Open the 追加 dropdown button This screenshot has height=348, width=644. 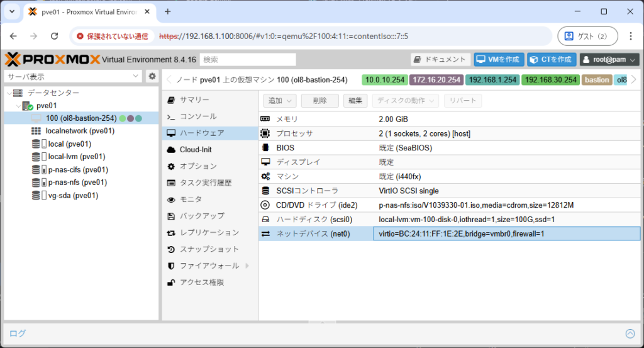pos(279,101)
